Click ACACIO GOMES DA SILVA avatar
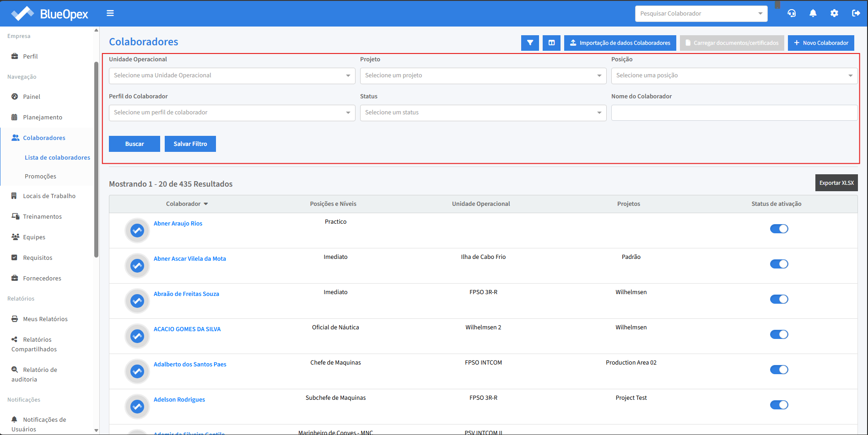 [137, 336]
